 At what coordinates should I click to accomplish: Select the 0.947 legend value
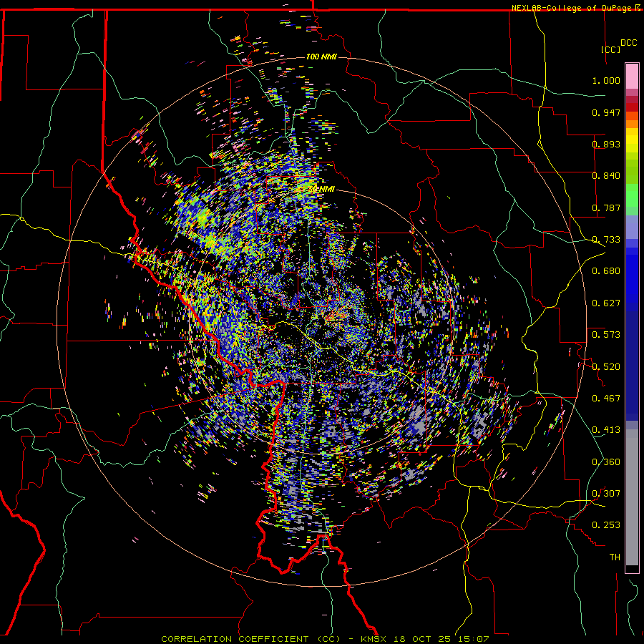tap(606, 112)
